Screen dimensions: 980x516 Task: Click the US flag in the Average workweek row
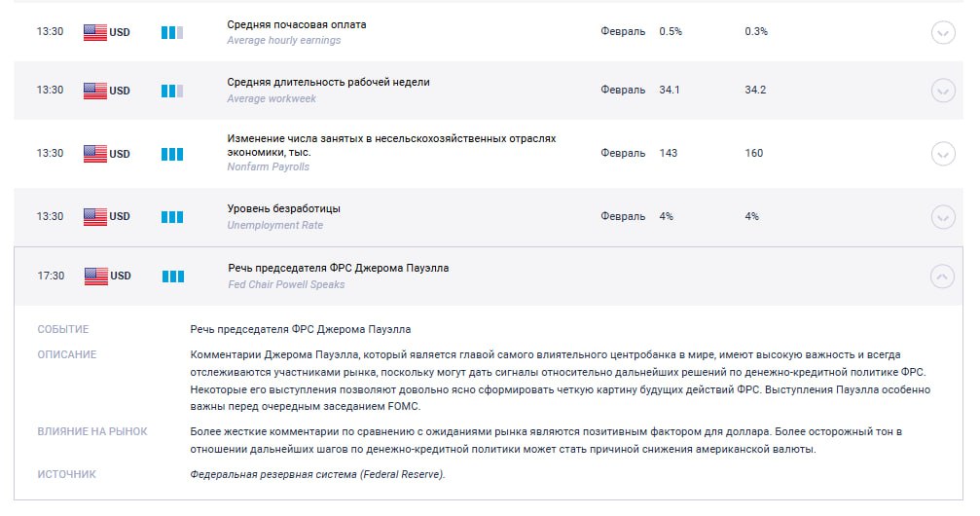[x=94, y=91]
